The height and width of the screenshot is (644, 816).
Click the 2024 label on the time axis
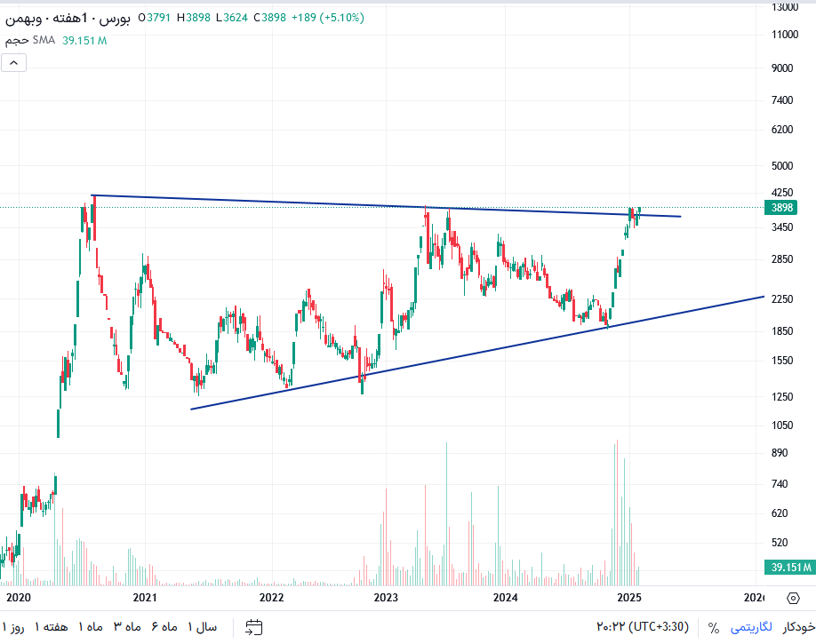[505, 597]
